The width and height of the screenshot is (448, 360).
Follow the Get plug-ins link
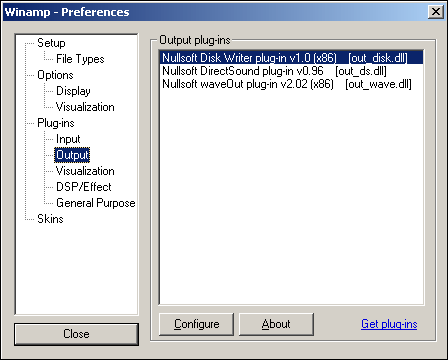(x=389, y=324)
